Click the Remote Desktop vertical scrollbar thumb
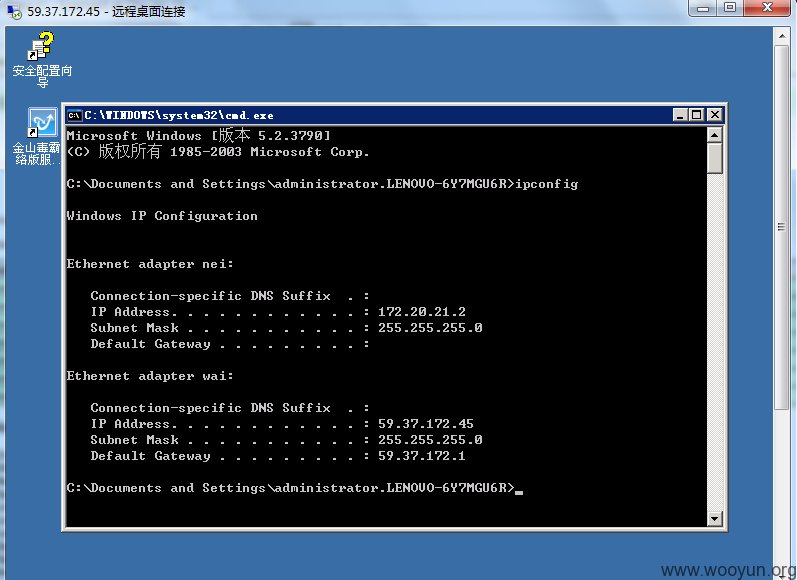Screen dimensions: 797x580 782,226
